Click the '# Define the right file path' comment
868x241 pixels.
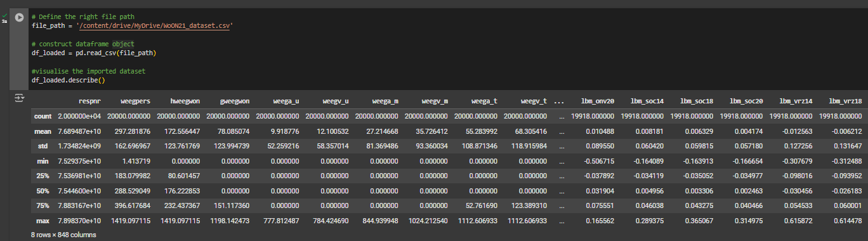click(x=82, y=16)
